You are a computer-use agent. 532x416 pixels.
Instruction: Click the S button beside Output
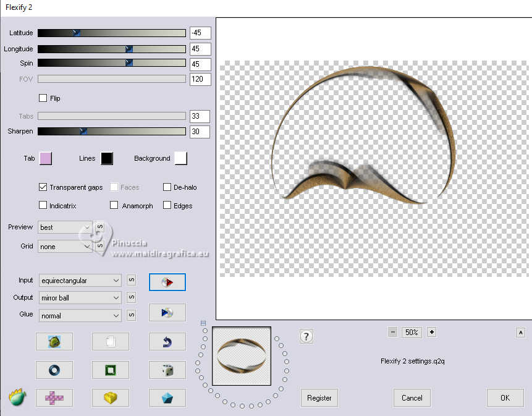[x=132, y=297]
